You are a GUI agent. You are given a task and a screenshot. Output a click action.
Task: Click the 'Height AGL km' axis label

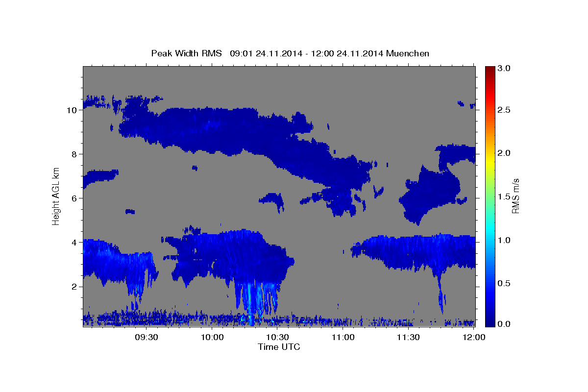coord(56,196)
